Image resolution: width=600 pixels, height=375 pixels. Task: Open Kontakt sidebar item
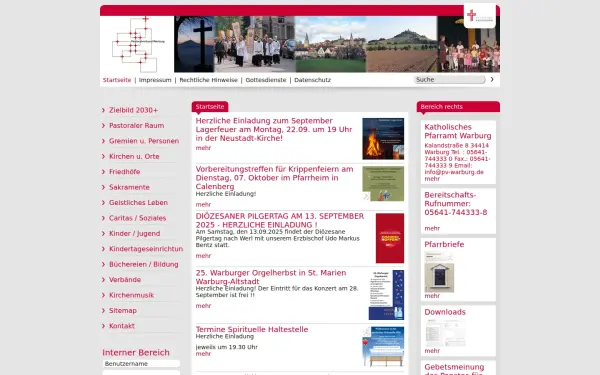point(122,326)
